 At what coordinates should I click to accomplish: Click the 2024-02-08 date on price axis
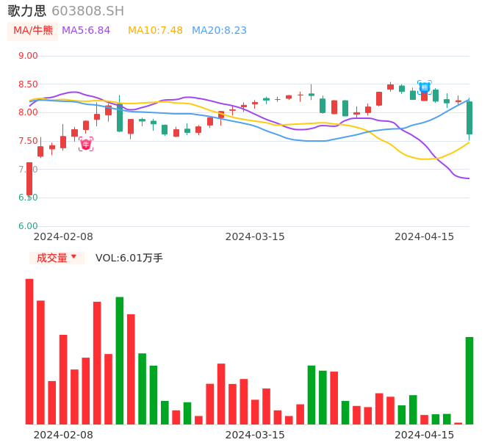point(63,236)
